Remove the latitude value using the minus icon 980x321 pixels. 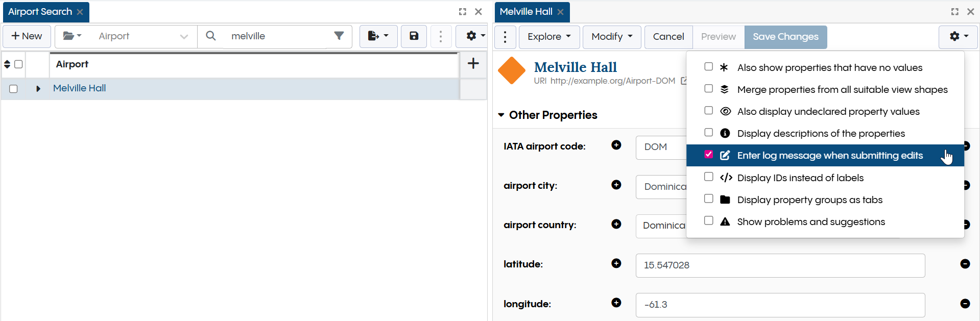pos(966,264)
